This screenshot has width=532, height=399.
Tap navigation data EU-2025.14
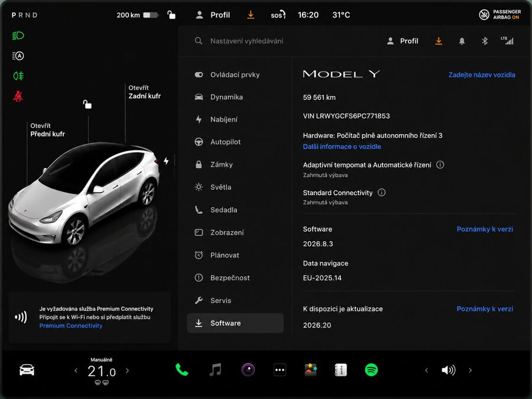(322, 278)
